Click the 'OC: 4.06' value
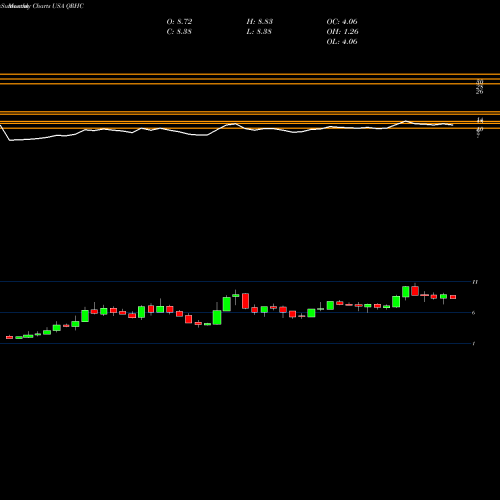 click(x=342, y=22)
